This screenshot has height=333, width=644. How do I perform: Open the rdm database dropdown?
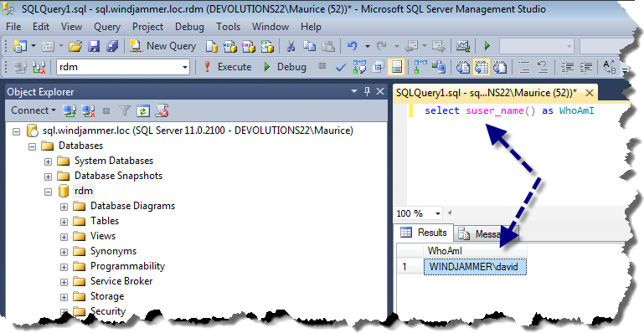(x=185, y=67)
